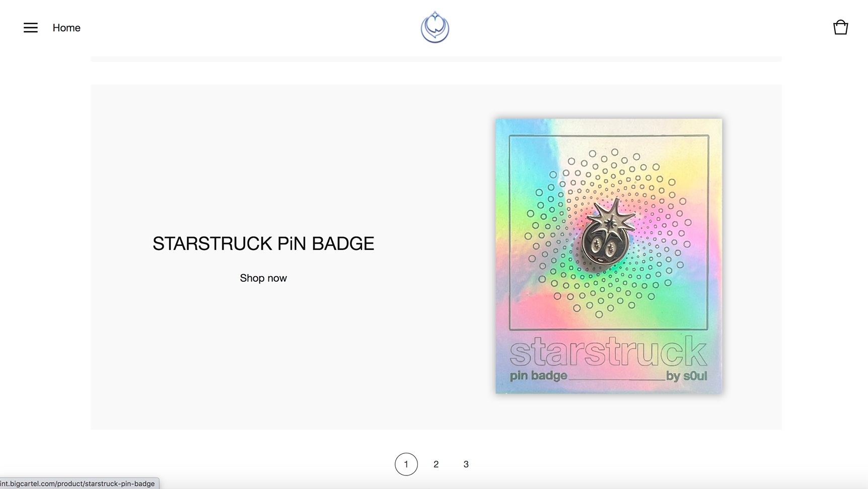Click the blue shop logo
This screenshot has width=868, height=489.
click(435, 27)
